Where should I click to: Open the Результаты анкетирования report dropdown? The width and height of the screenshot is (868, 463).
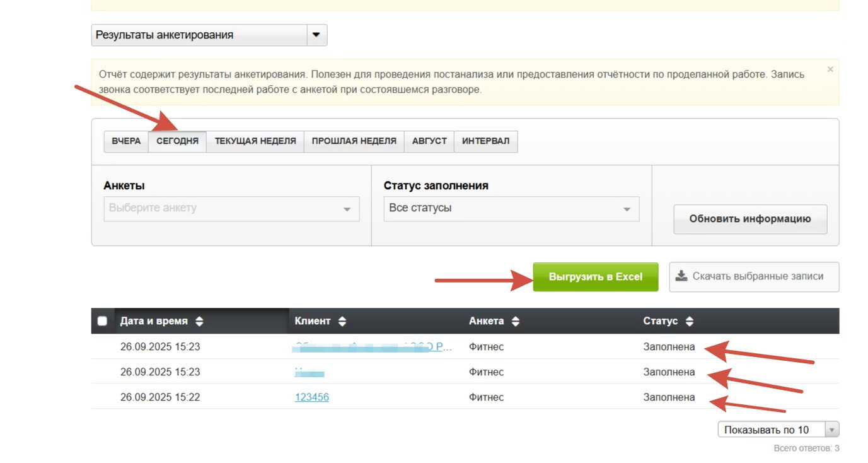(209, 35)
